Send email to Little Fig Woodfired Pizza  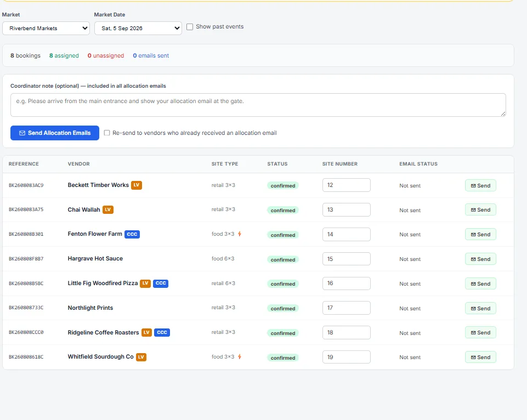(x=480, y=283)
